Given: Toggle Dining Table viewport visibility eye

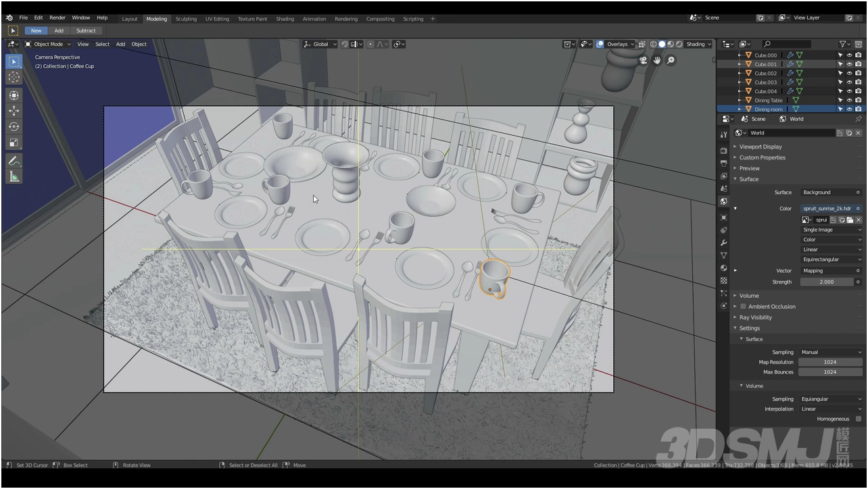Looking at the screenshot, I should click(x=849, y=100).
